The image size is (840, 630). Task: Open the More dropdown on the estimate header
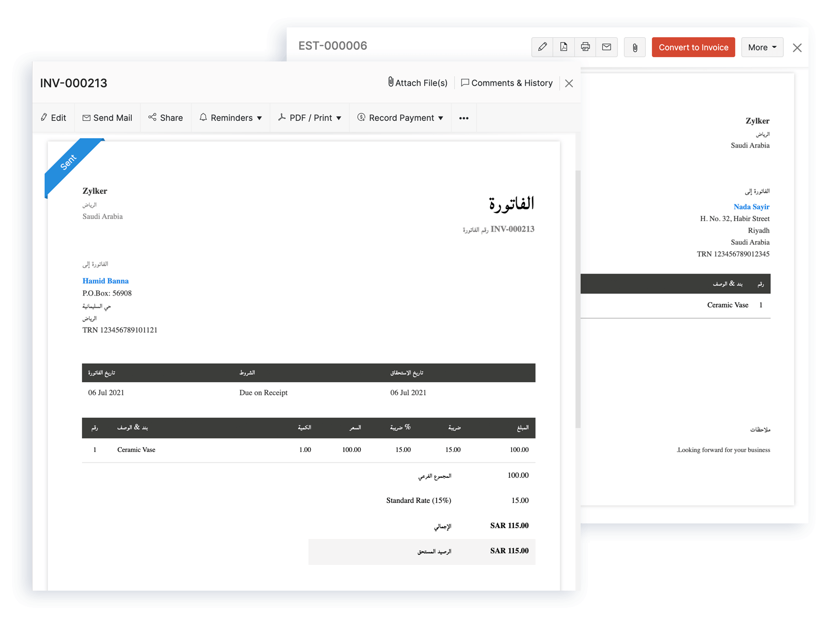[762, 47]
